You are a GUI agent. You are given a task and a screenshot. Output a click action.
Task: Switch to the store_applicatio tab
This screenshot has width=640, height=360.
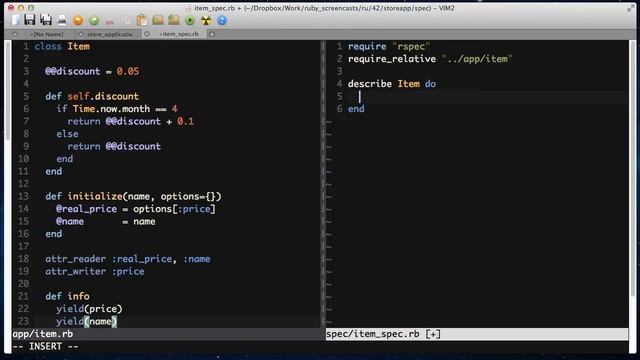[110, 34]
